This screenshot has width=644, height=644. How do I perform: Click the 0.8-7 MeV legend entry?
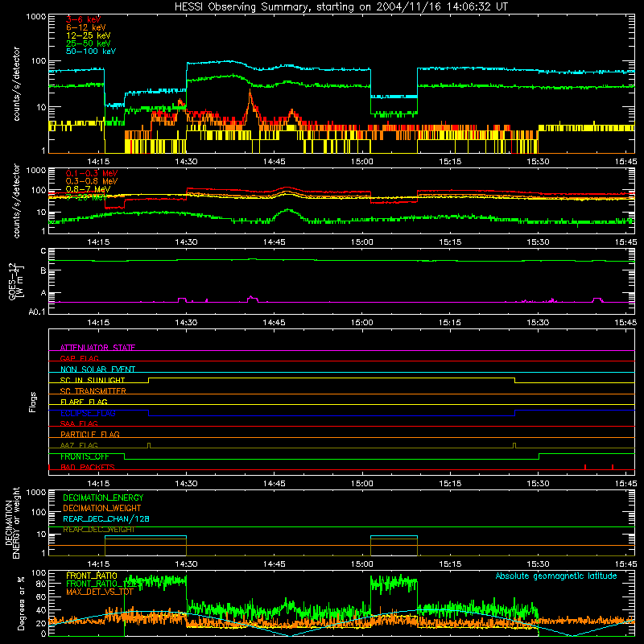pos(88,189)
